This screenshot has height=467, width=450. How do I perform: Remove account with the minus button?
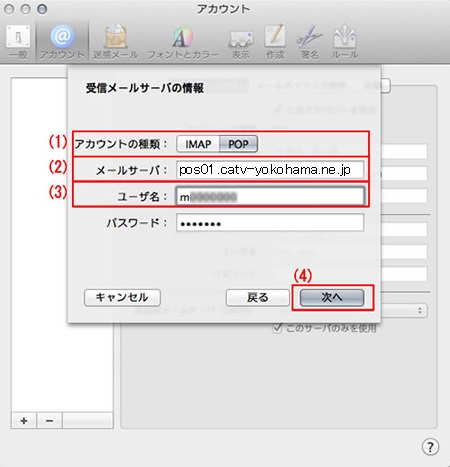[x=49, y=421]
